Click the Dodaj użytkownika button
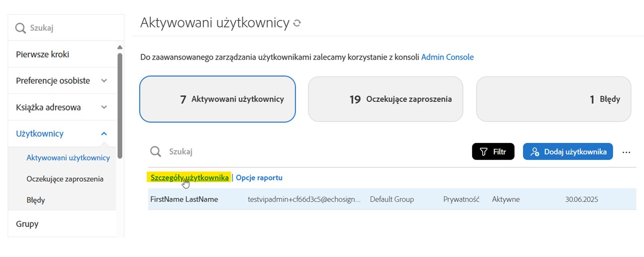Viewport: 644px width, 257px height. 568,152
